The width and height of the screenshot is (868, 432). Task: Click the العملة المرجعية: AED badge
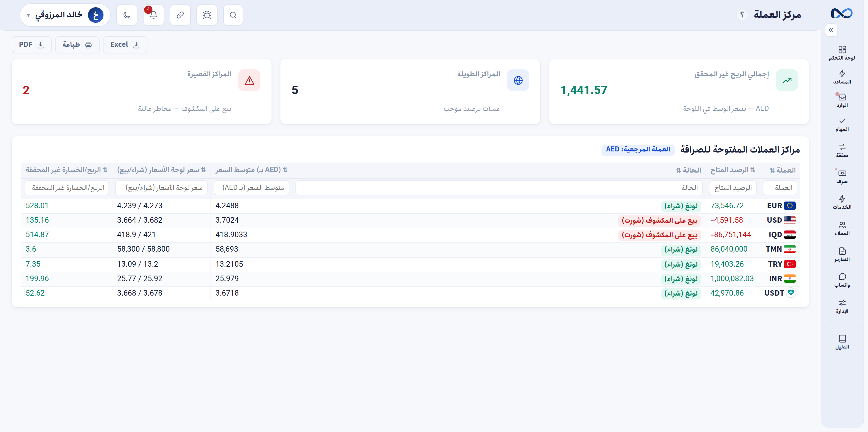(638, 149)
